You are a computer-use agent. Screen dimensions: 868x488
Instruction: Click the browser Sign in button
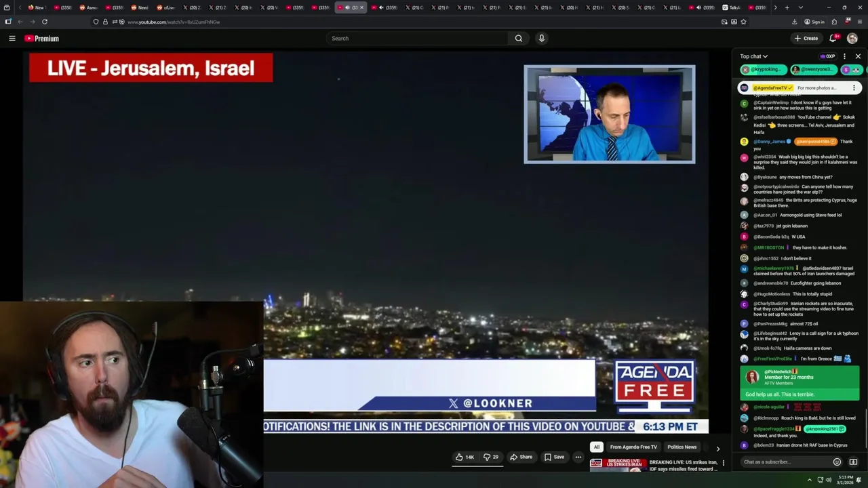[x=814, y=22]
